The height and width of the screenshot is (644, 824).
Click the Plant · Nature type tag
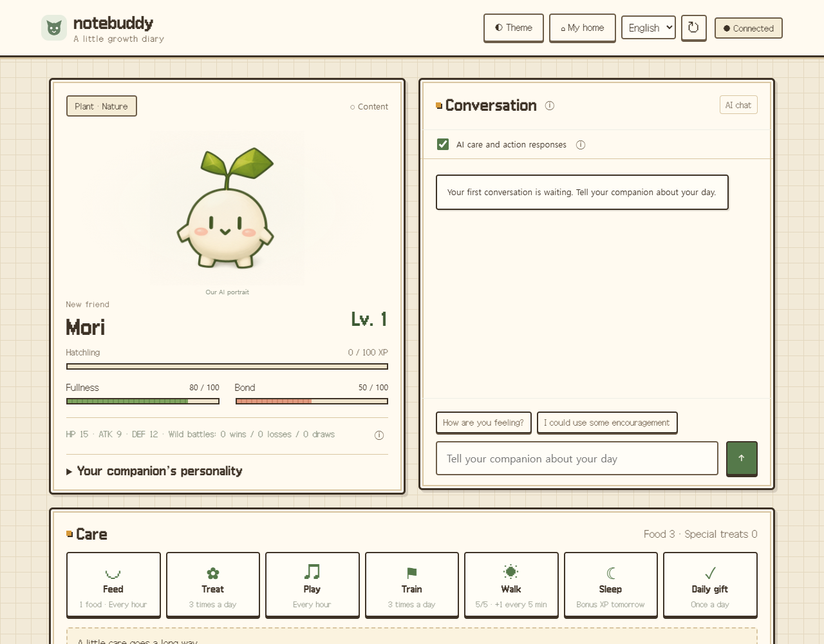coord(102,106)
